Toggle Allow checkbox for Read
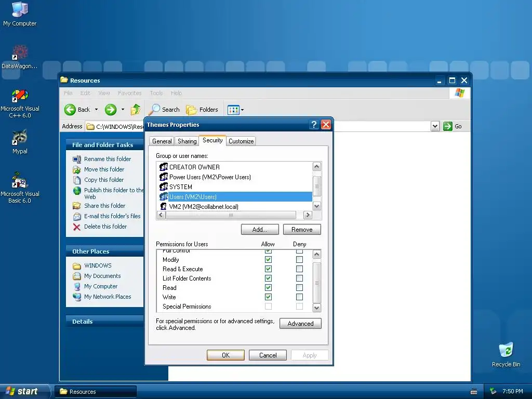532x399 pixels. pyautogui.click(x=268, y=288)
